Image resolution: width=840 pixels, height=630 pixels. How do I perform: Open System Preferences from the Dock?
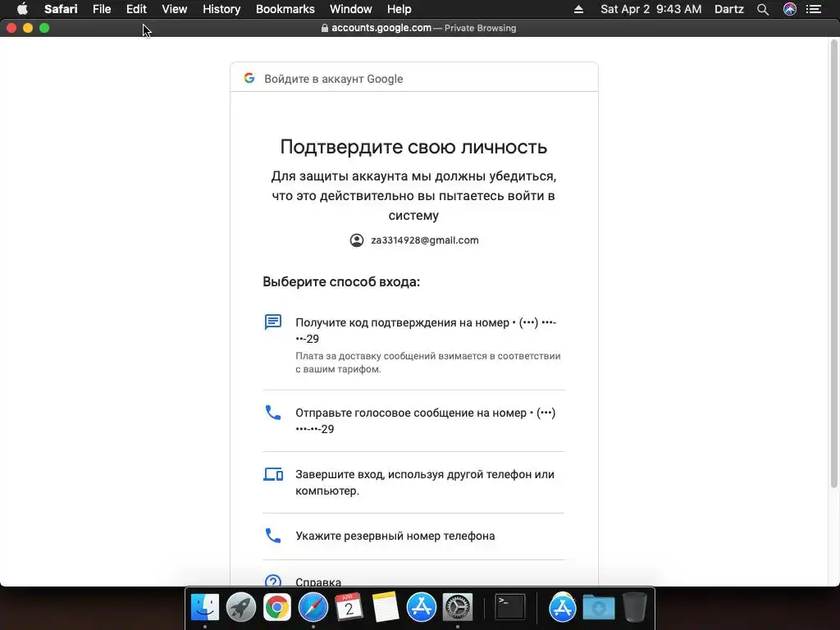coord(457,608)
